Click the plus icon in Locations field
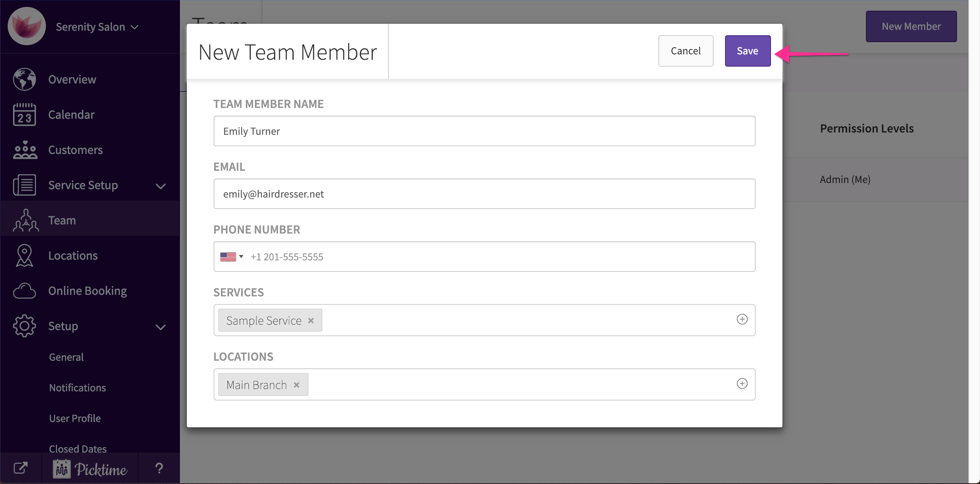Viewport: 980px width, 484px height. 742,384
